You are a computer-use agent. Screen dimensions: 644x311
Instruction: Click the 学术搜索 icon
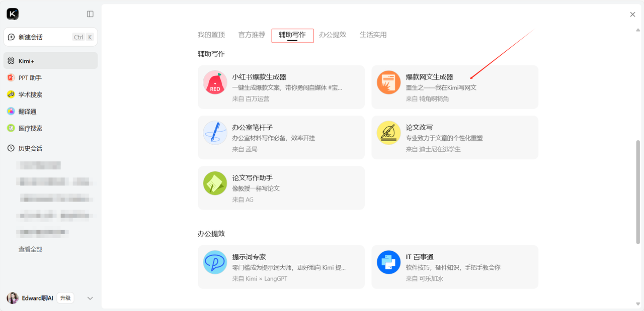[x=11, y=94]
